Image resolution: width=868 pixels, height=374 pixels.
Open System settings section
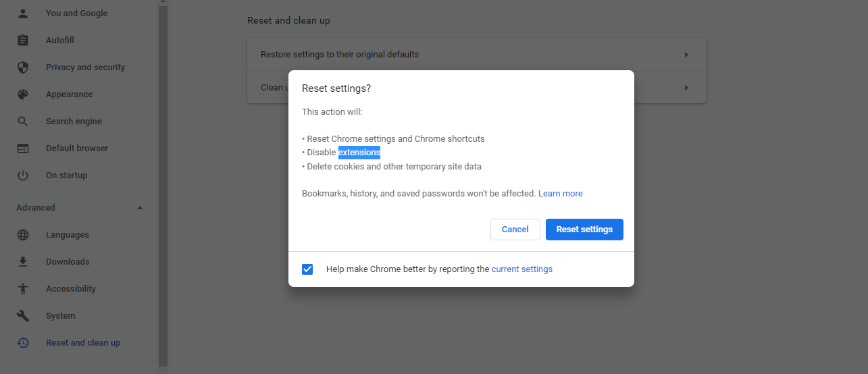pos(61,316)
